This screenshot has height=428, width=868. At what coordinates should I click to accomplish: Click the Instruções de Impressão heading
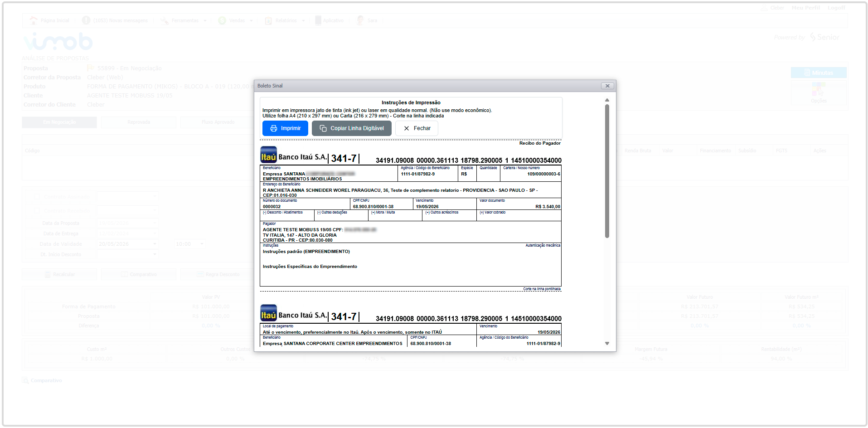pos(411,102)
